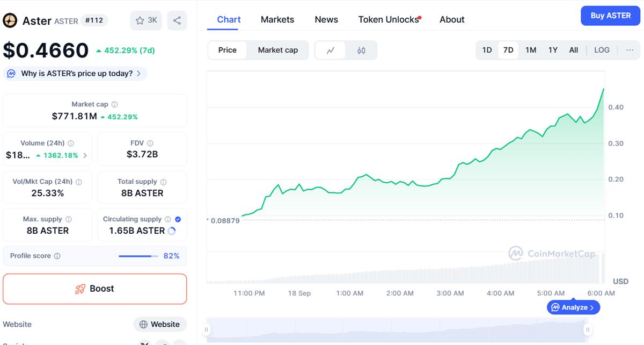Select the 1D time range
644x345 pixels.
[x=487, y=50]
